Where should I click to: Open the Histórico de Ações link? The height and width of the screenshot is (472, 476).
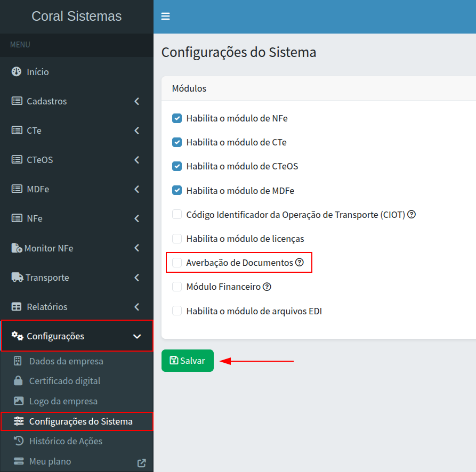click(x=66, y=441)
